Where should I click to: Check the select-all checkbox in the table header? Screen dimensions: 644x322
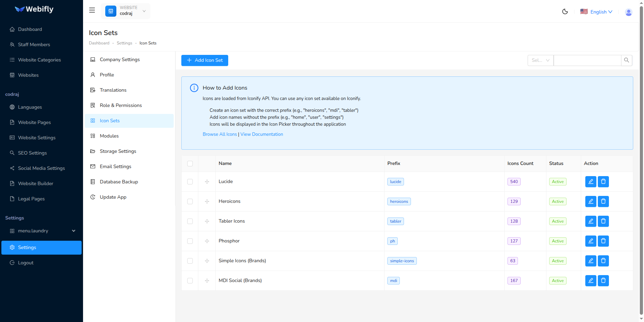pyautogui.click(x=190, y=163)
